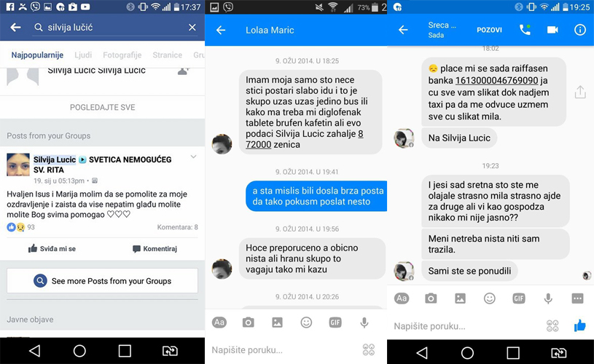Tap the voice call phone icon
Image resolution: width=594 pixels, height=364 pixels.
pos(525,30)
